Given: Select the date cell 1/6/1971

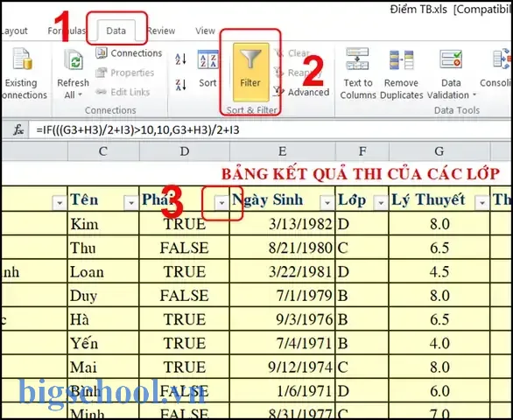Looking at the screenshot, I should click(283, 391).
